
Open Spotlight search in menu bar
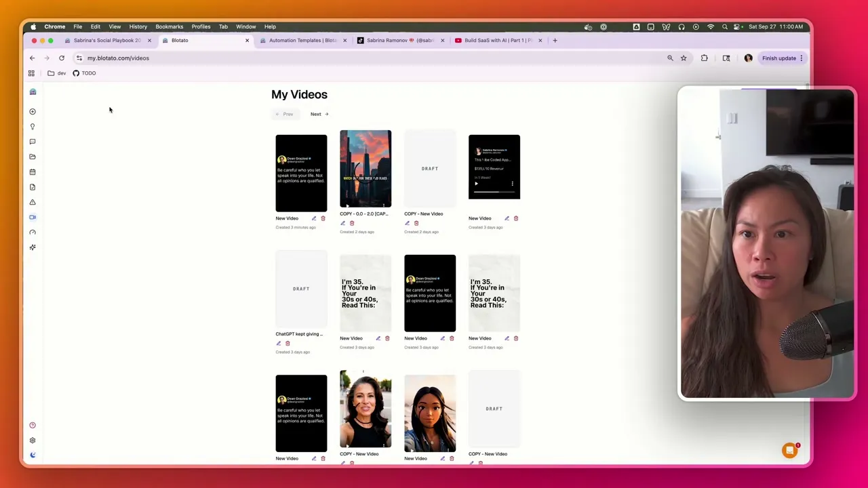tap(725, 26)
